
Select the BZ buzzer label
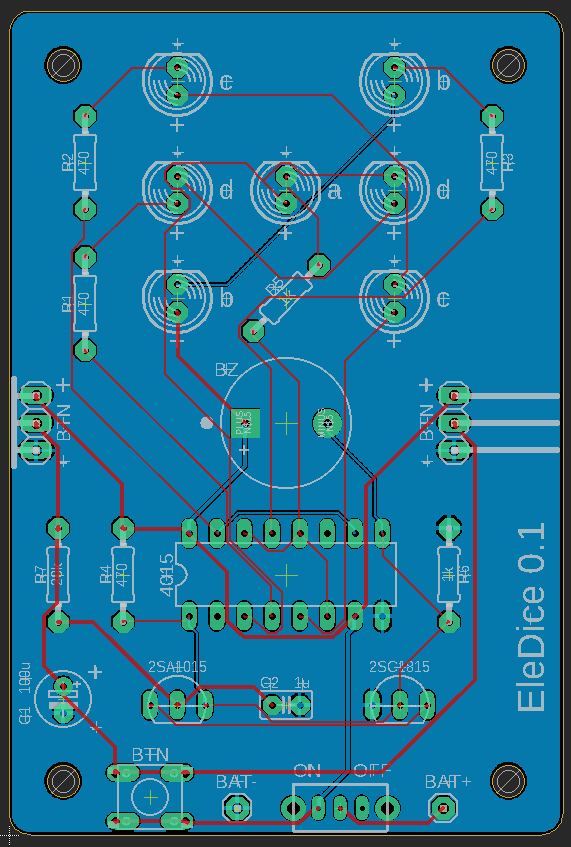pyautogui.click(x=226, y=370)
